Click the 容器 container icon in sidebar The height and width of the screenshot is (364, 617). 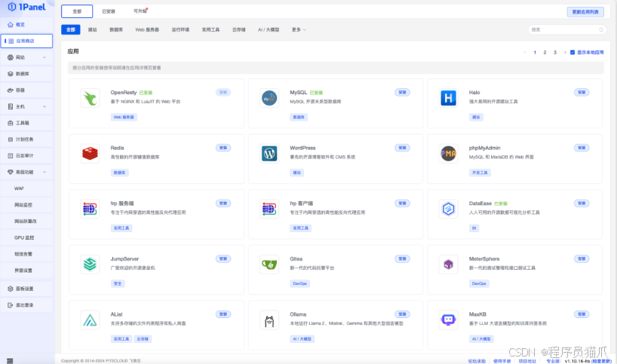tap(11, 90)
